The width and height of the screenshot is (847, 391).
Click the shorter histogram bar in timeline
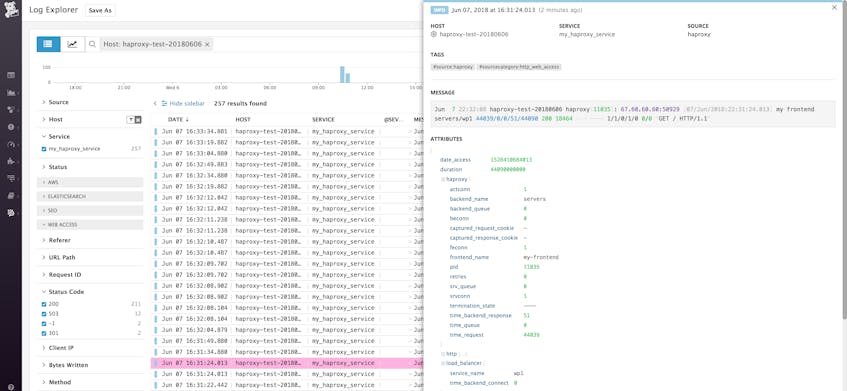[348, 78]
